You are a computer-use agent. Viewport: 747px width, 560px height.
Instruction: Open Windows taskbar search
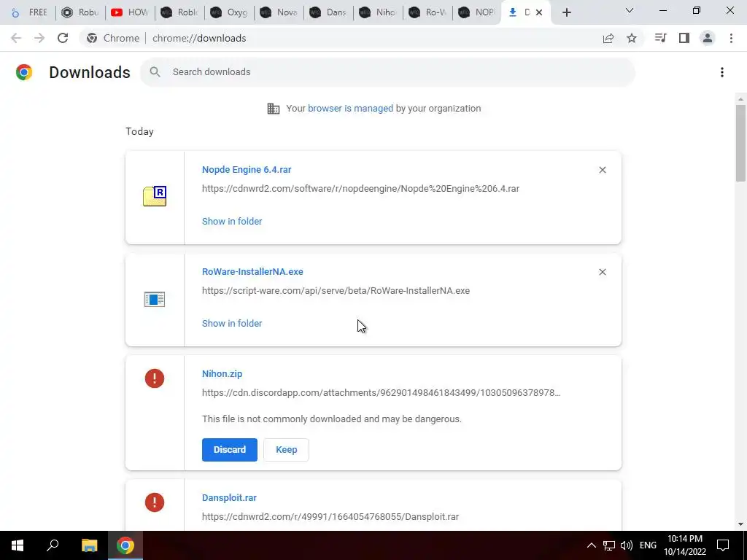[x=53, y=545]
